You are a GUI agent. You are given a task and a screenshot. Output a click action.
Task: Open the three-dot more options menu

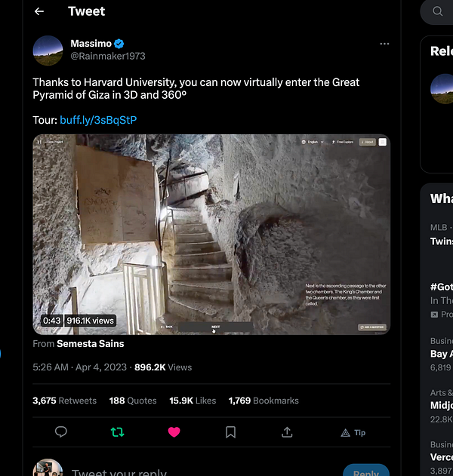click(x=384, y=44)
